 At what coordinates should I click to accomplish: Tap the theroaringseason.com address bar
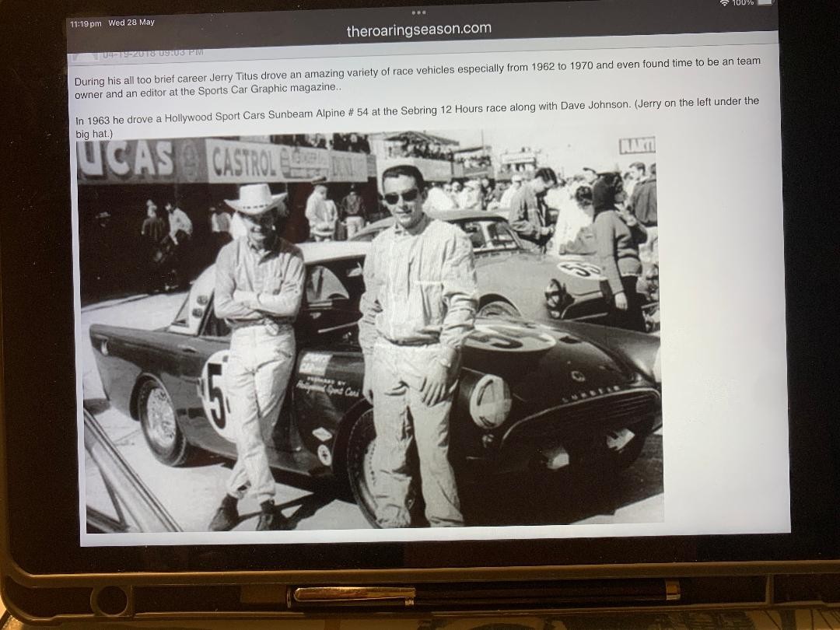[x=418, y=30]
